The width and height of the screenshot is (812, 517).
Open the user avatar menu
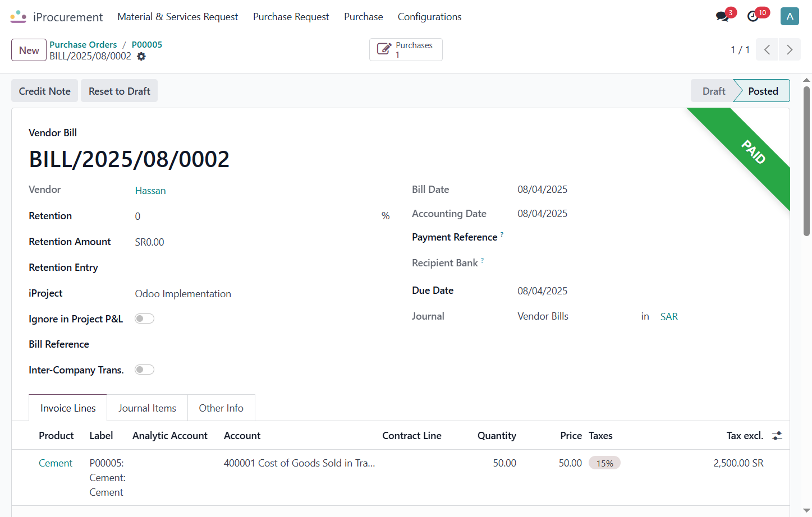790,16
